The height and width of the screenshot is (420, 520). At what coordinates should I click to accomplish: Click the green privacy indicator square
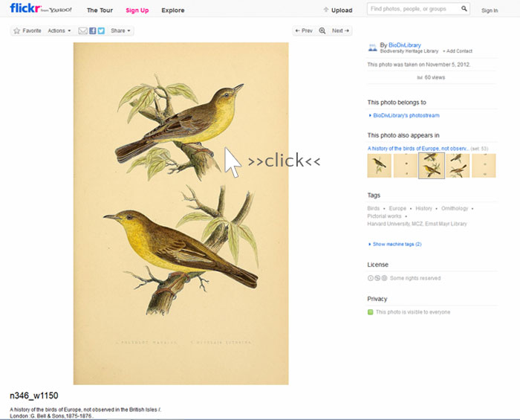click(371, 312)
